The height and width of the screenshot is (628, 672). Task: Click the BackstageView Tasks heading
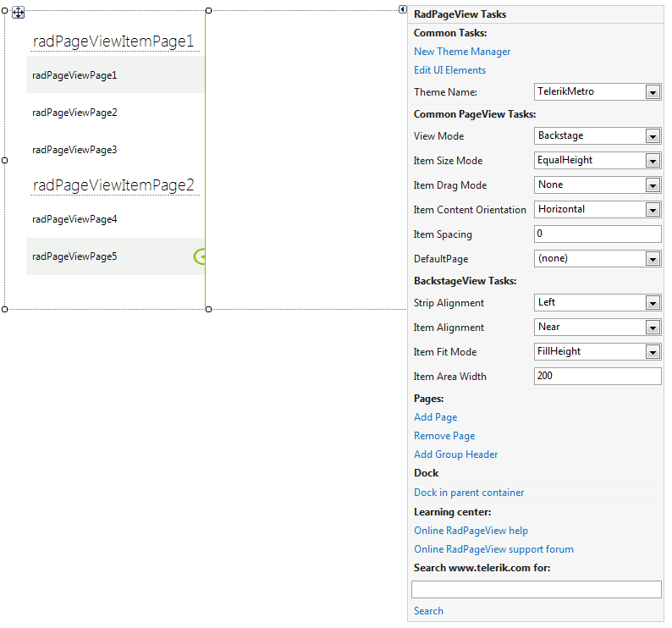pyautogui.click(x=465, y=281)
